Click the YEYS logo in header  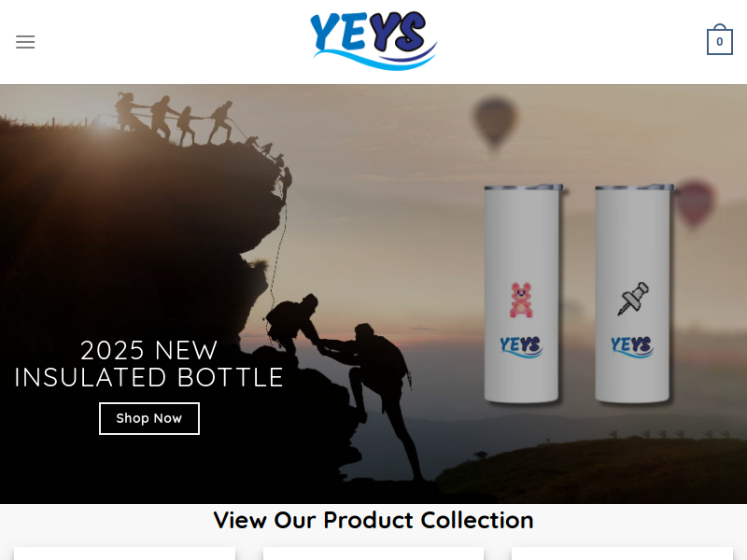tap(374, 41)
